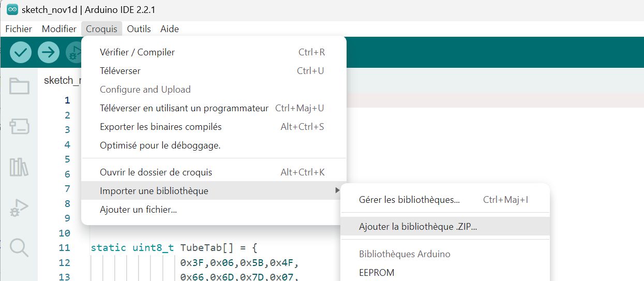The image size is (644, 281).
Task: Click the disabled Configure and Upload entry
Action: click(214, 90)
